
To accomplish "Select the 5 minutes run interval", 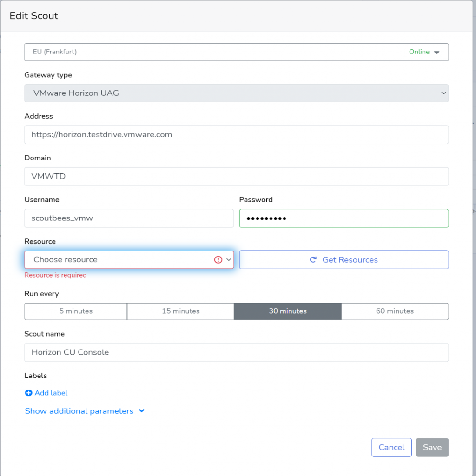I will pos(76,311).
